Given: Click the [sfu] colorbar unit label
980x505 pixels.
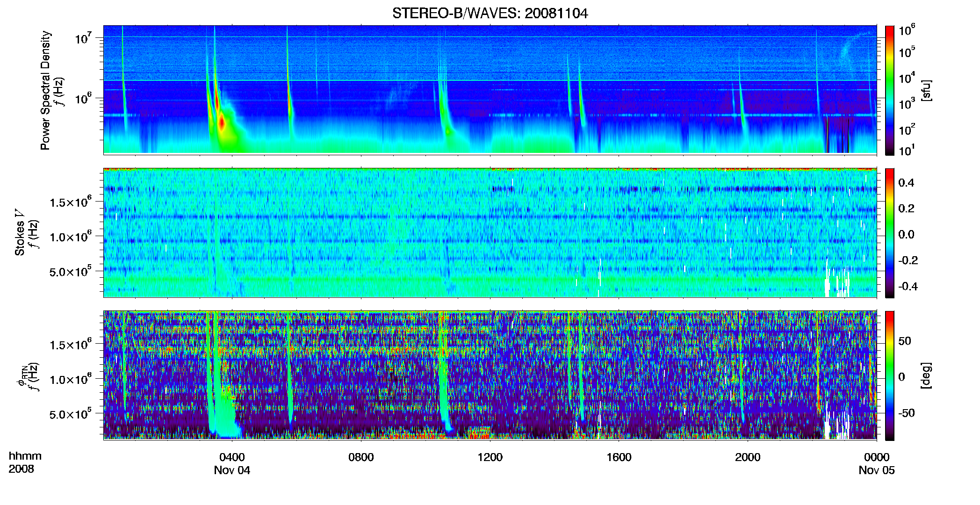Looking at the screenshot, I should [926, 90].
